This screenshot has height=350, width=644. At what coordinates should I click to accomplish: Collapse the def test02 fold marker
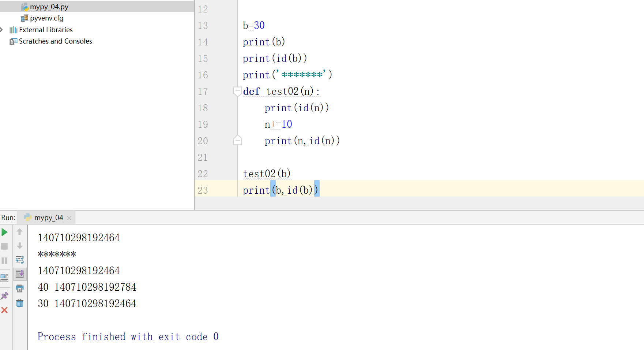[237, 91]
